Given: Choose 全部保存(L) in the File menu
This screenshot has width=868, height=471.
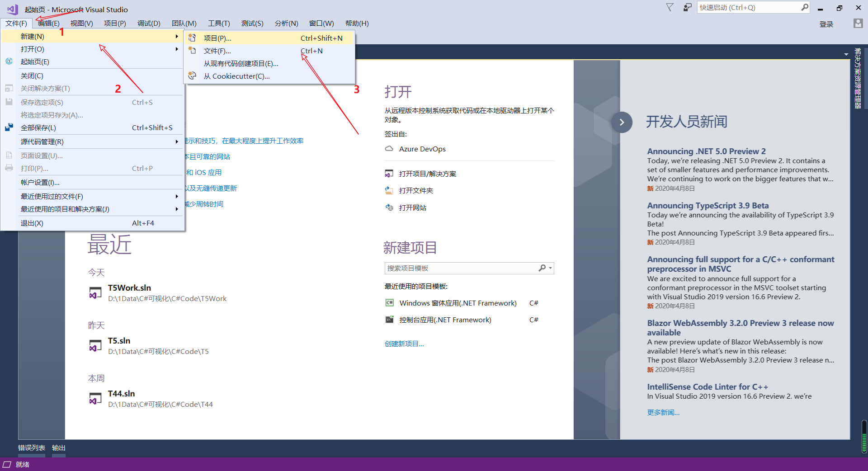Looking at the screenshot, I should [92, 127].
